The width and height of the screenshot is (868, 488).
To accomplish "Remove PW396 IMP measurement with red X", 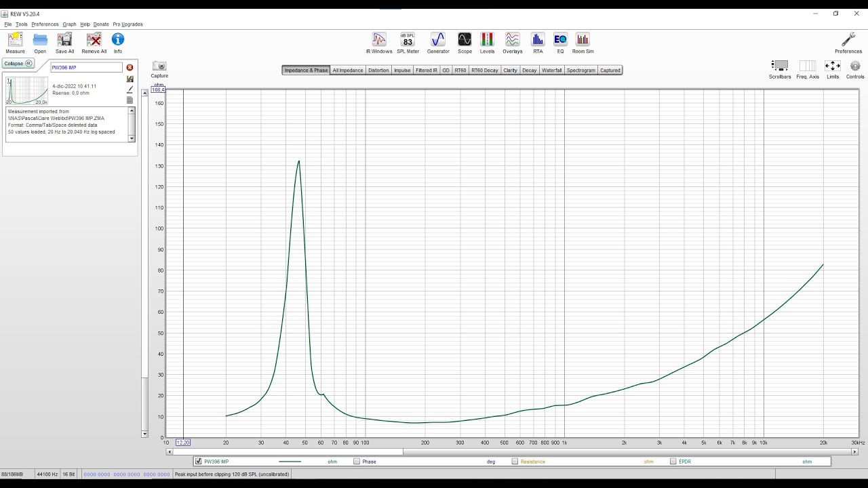I will 130,67.
